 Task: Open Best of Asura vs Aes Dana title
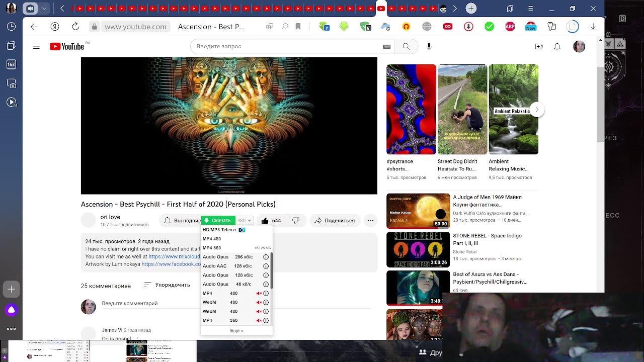click(490, 278)
